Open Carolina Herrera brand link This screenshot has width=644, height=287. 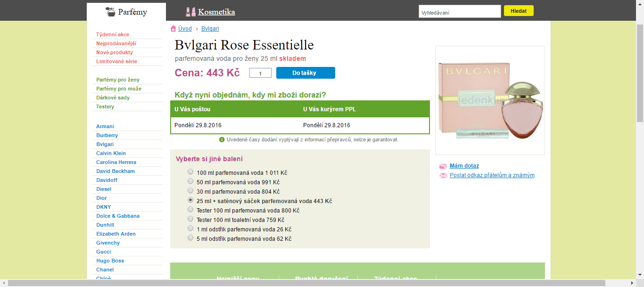116,162
